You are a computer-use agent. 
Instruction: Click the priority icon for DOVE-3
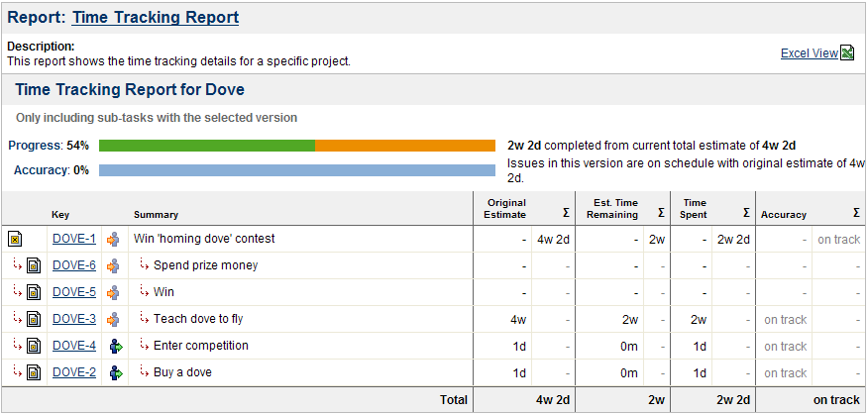(116, 319)
